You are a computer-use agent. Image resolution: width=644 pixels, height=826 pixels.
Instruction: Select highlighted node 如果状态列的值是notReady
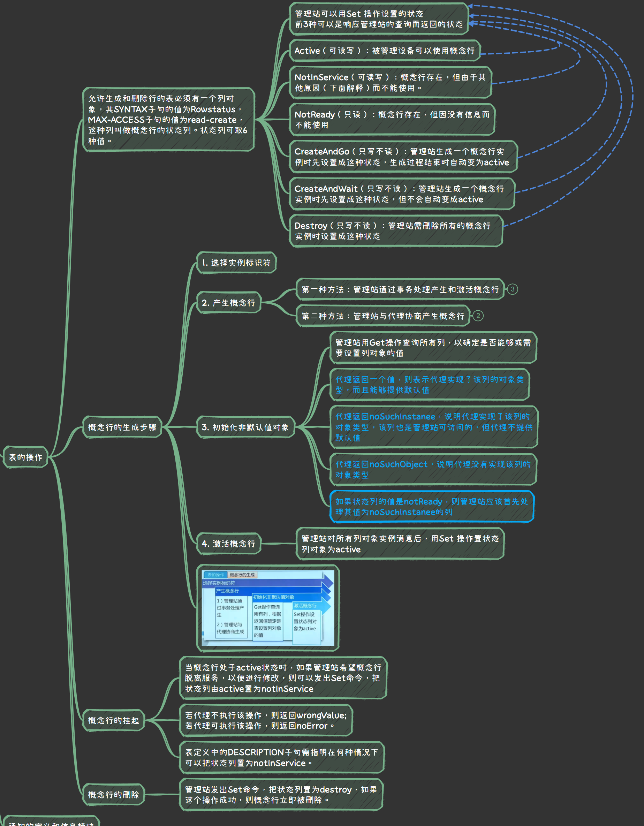click(432, 506)
